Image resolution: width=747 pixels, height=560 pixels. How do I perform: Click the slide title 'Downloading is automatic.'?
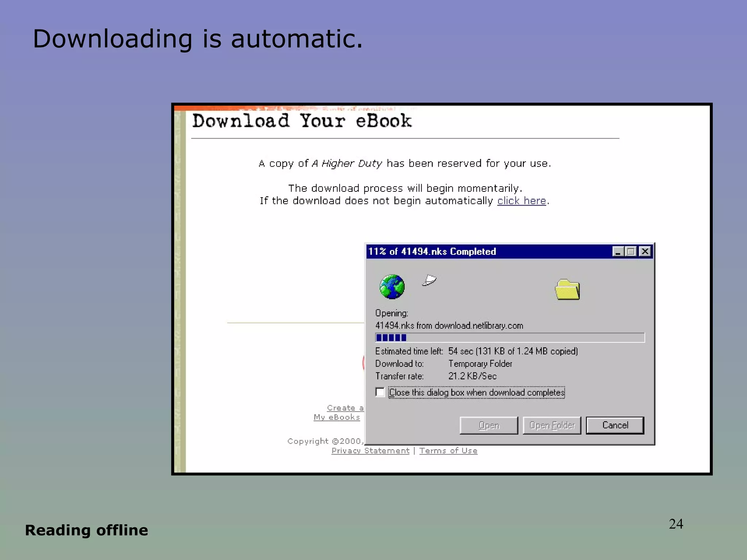click(198, 39)
